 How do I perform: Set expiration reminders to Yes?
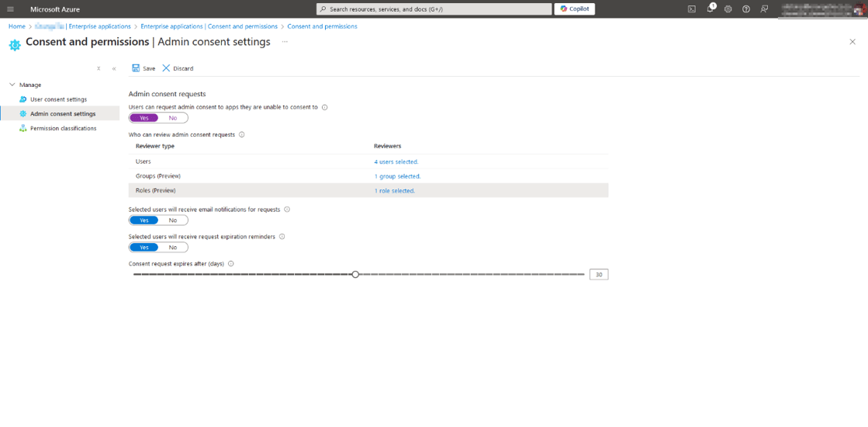[144, 247]
